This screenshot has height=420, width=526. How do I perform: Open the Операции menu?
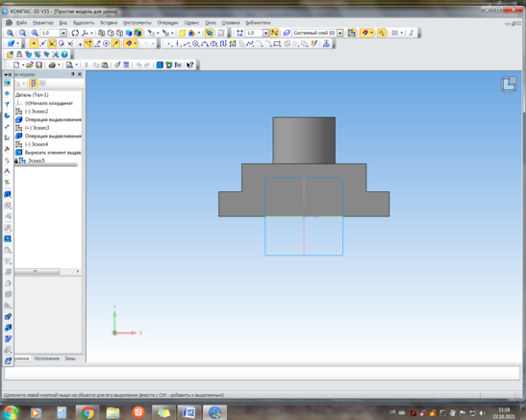click(x=167, y=22)
